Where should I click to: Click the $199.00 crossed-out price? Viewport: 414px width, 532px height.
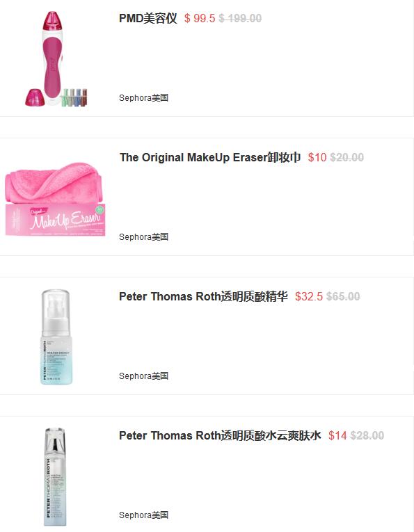pos(240,18)
